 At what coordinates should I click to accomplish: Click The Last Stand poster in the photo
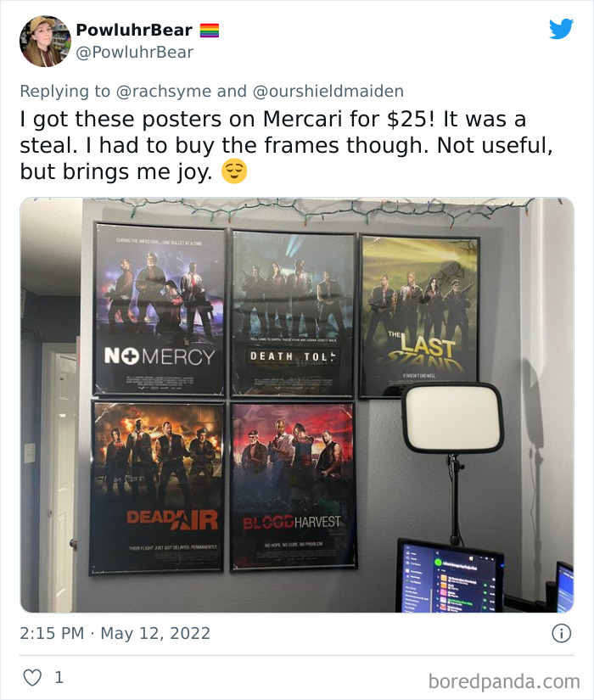click(419, 315)
